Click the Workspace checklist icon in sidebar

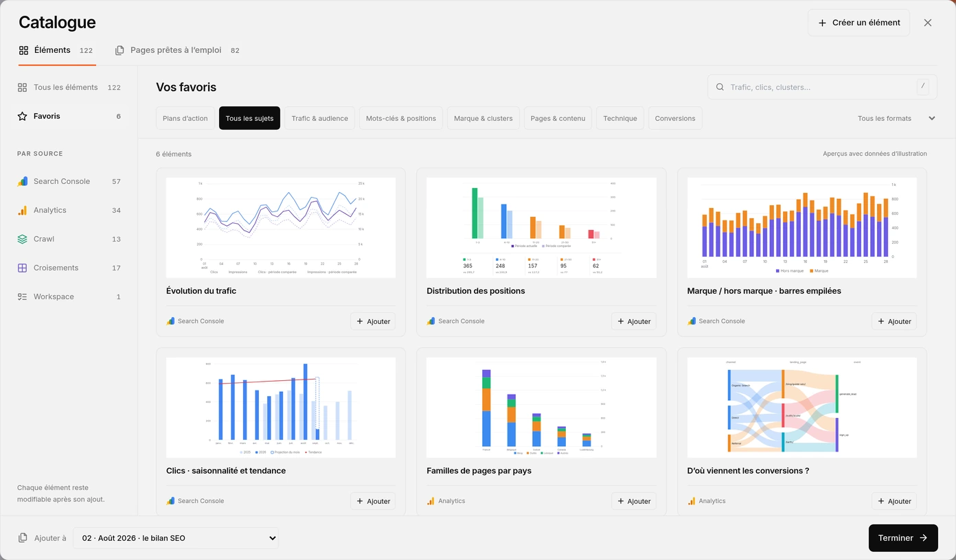(x=23, y=296)
